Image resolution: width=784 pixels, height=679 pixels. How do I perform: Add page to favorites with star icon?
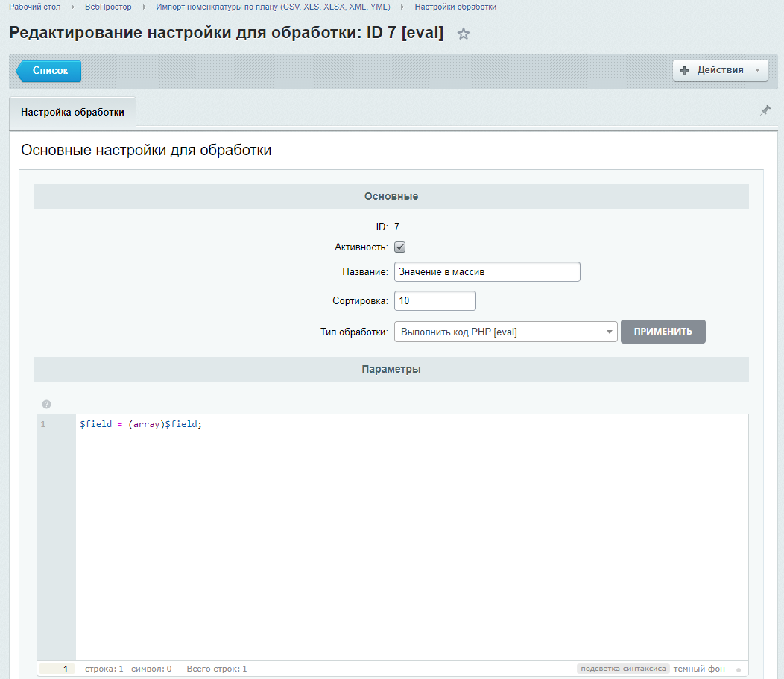[464, 34]
